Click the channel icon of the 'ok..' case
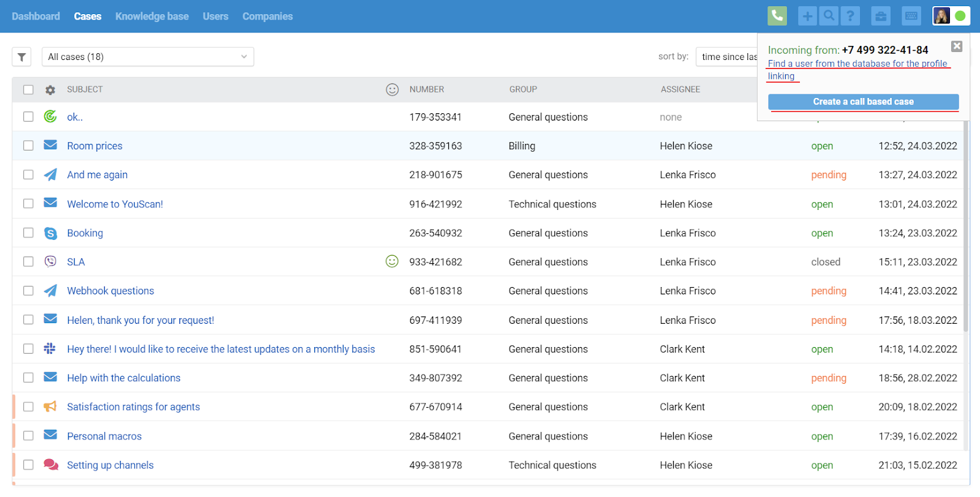This screenshot has height=497, width=980. [x=50, y=116]
